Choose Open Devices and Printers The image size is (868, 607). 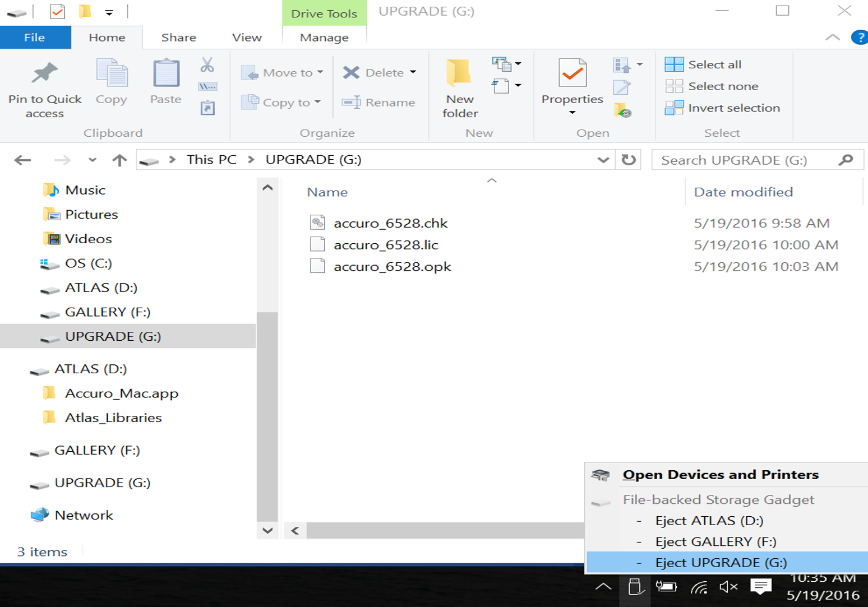[727, 475]
